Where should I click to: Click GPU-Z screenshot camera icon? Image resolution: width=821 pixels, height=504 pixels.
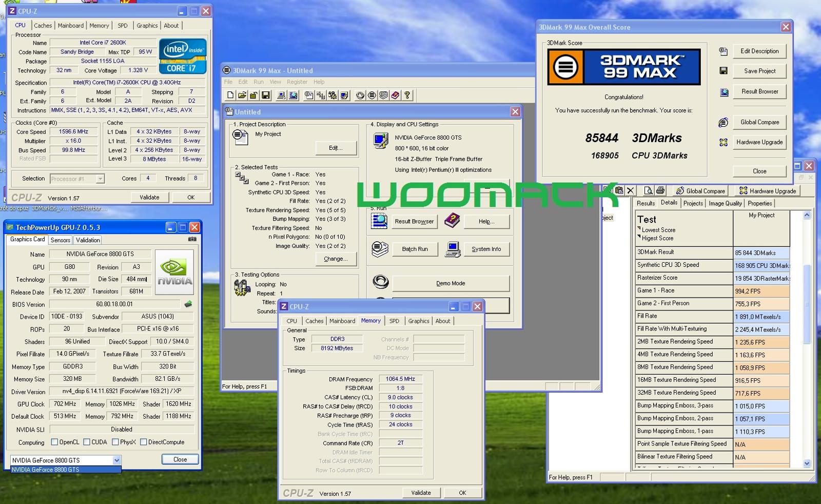click(x=192, y=239)
